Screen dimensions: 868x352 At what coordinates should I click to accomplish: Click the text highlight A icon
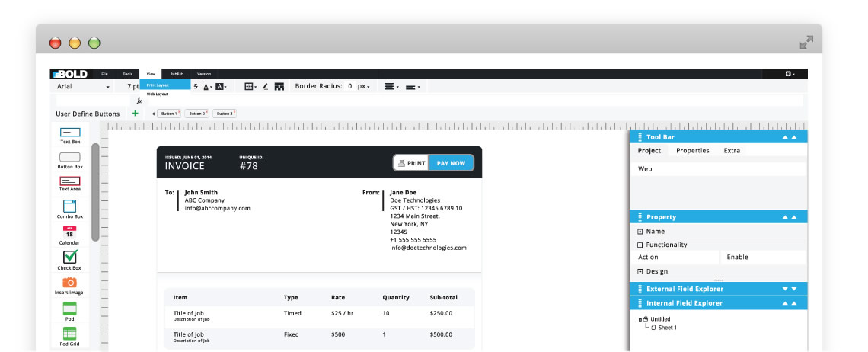[221, 86]
